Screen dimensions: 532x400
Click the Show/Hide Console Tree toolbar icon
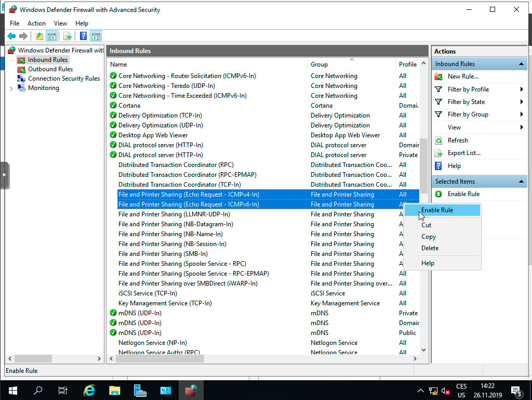[51, 36]
